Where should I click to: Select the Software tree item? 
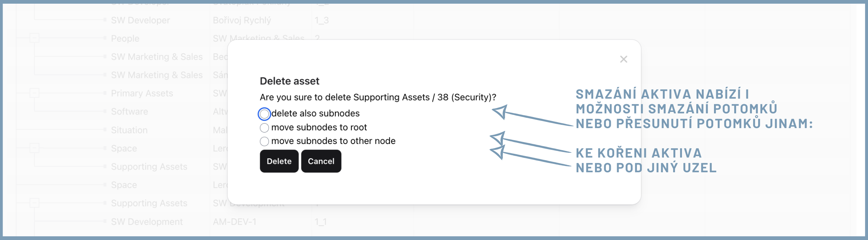pos(129,112)
